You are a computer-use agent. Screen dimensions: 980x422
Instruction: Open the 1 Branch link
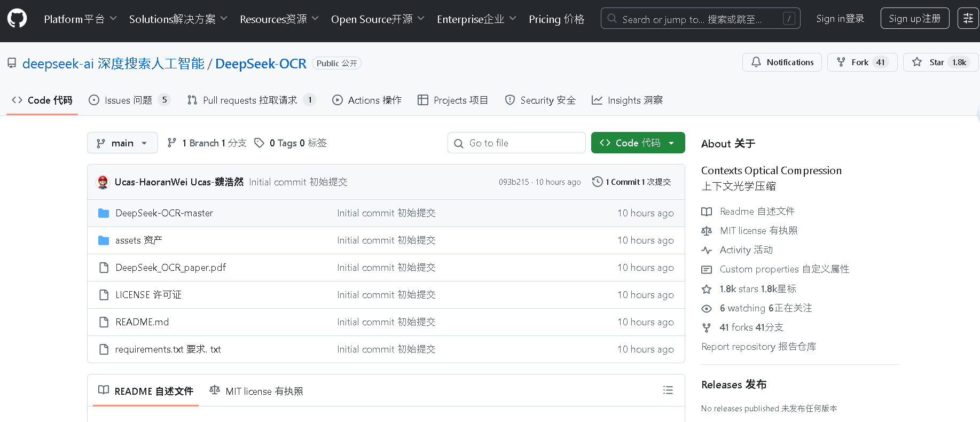pyautogui.click(x=207, y=143)
